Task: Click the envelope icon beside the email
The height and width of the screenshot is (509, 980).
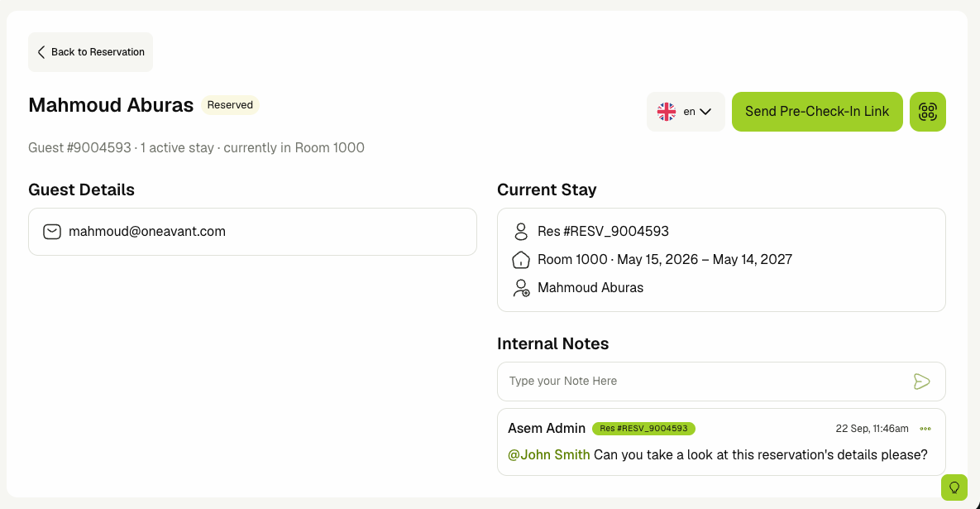Action: [x=52, y=232]
